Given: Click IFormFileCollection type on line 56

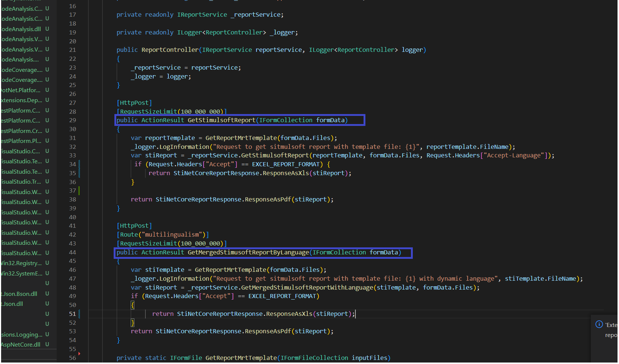Looking at the screenshot, I should pyautogui.click(x=314, y=358).
